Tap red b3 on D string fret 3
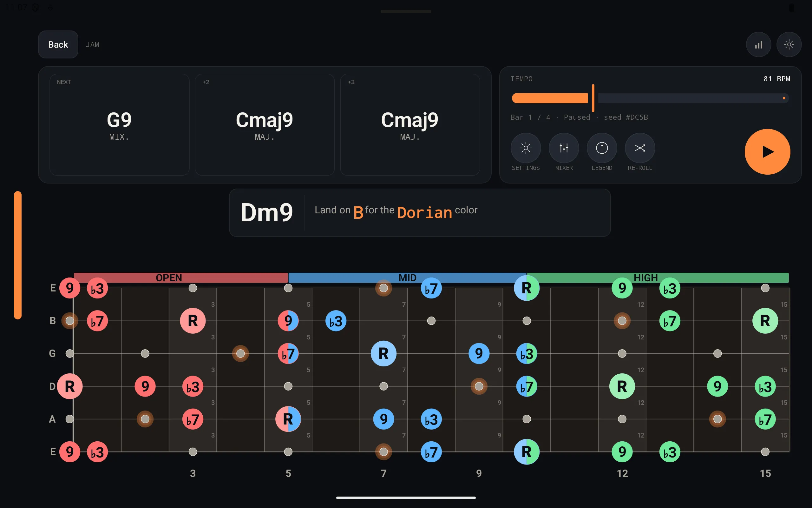Viewport: 812px width, 508px height. pyautogui.click(x=193, y=386)
